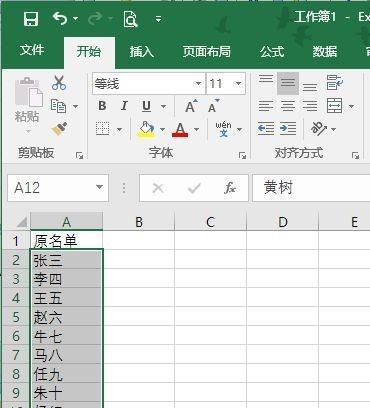Open the fill color dropdown arrow
The image size is (370, 408).
pyautogui.click(x=162, y=129)
